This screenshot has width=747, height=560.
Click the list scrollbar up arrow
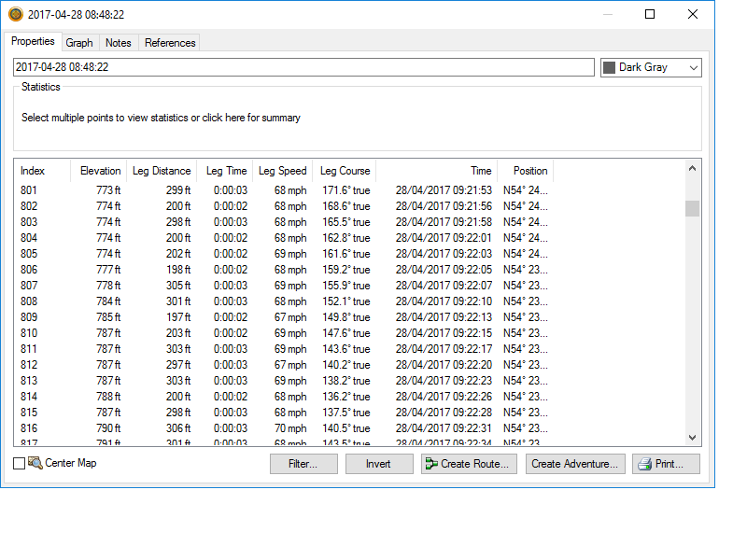tap(692, 168)
